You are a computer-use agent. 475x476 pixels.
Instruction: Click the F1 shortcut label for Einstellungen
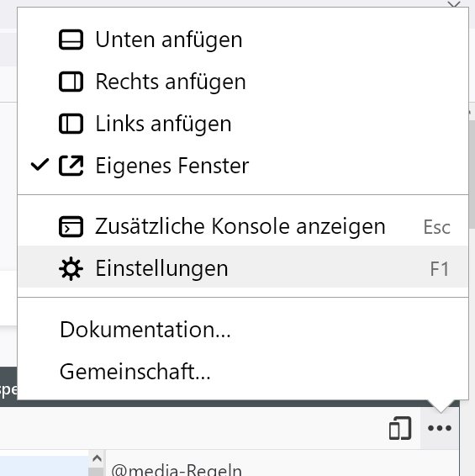[439, 269]
